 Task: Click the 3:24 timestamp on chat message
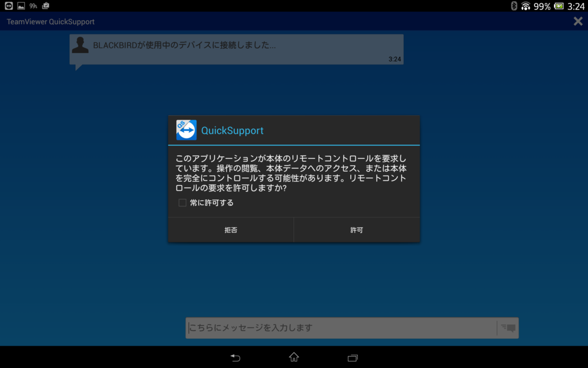394,59
